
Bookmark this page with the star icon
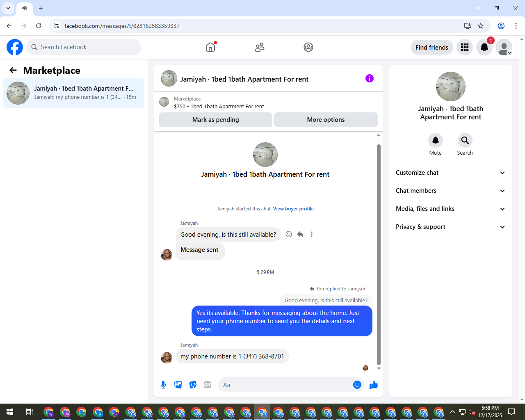pos(481,26)
